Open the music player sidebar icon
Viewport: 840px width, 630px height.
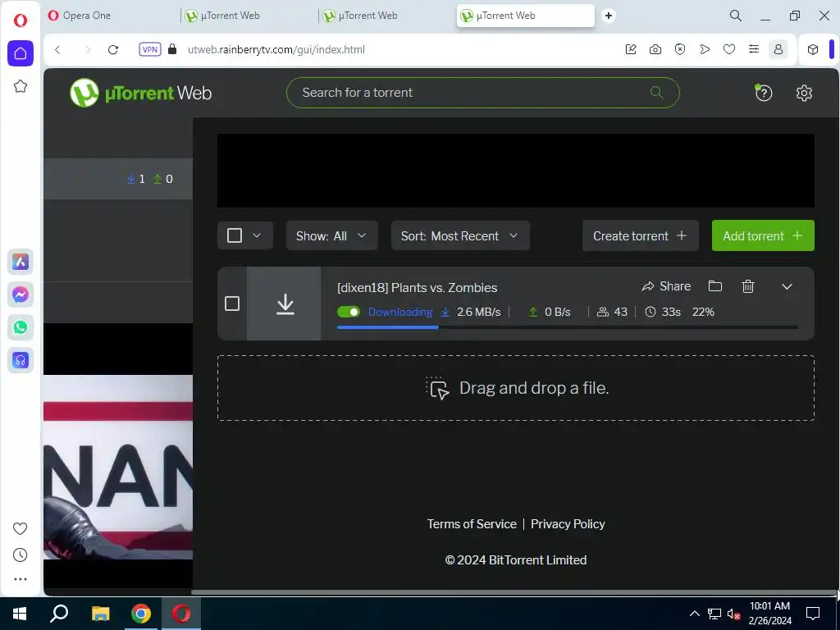click(x=21, y=360)
